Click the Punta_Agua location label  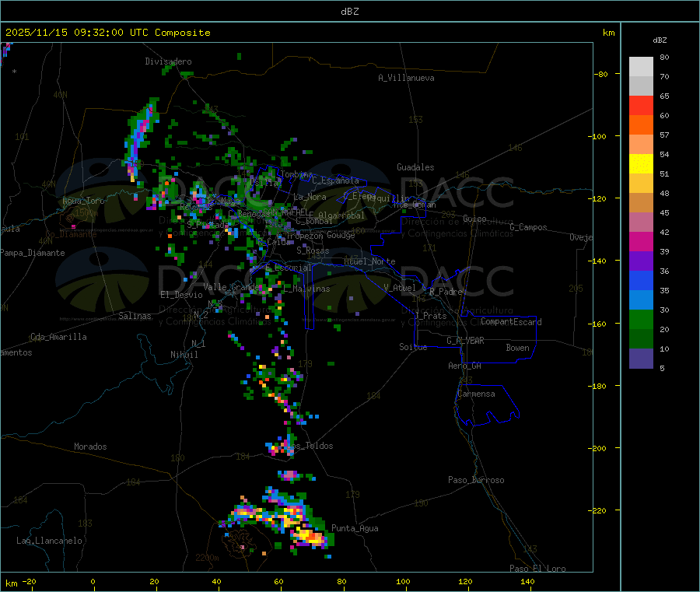(x=355, y=528)
